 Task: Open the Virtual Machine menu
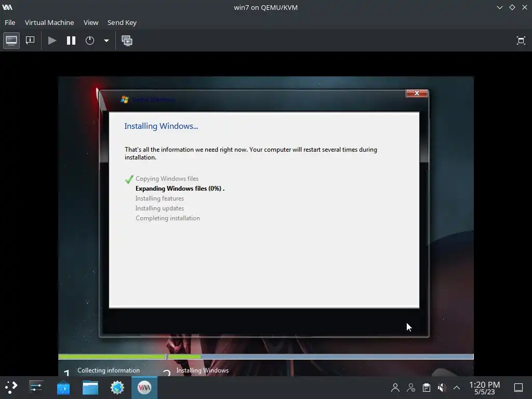(x=49, y=22)
